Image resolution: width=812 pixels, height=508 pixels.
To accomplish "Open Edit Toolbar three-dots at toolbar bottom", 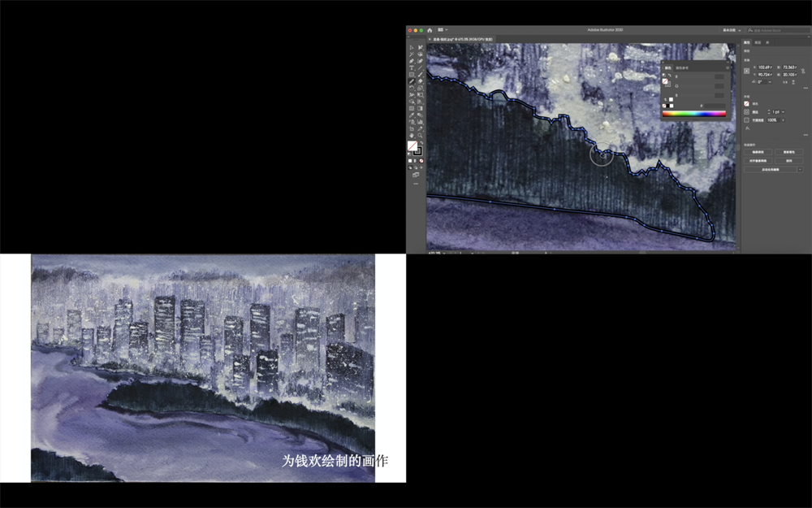I will coord(416,184).
